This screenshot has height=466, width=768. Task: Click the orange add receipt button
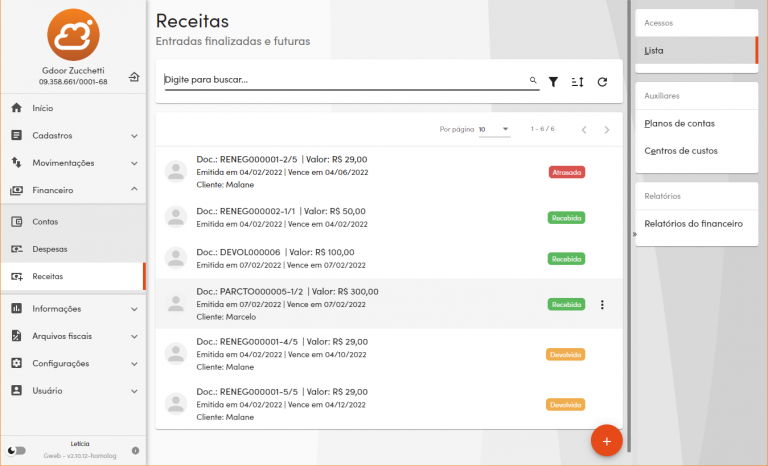[606, 440]
